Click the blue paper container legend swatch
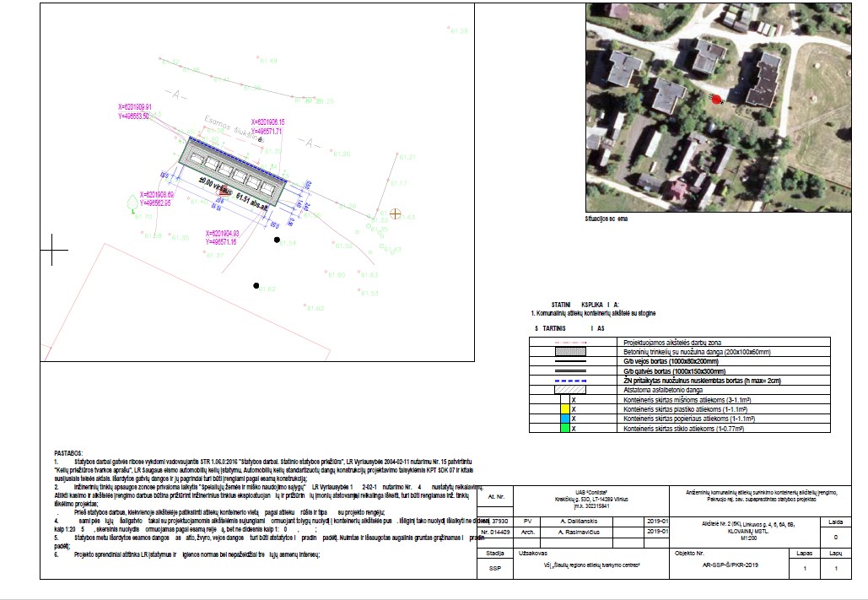This screenshot has width=868, height=600. [x=565, y=419]
